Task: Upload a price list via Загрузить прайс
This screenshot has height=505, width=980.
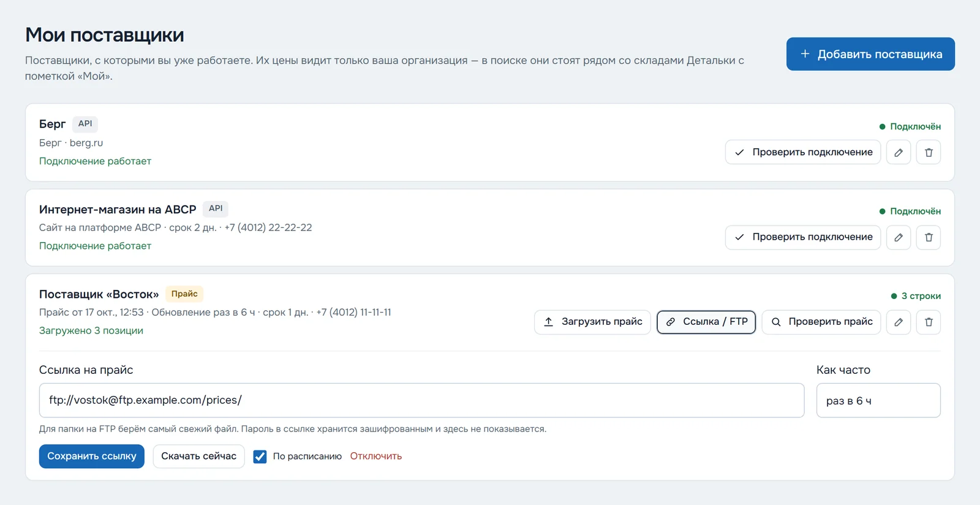Action: pos(592,322)
